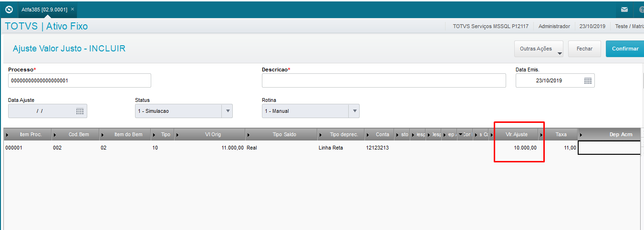644x230 pixels.
Task: Select the Real cell in Tipo Saldo
Action: coord(281,148)
